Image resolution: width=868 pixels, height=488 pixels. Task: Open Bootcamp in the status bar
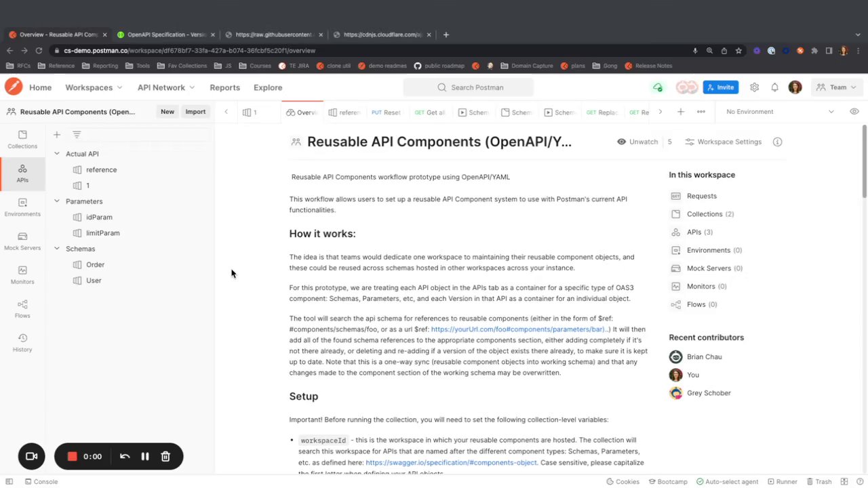pyautogui.click(x=668, y=482)
